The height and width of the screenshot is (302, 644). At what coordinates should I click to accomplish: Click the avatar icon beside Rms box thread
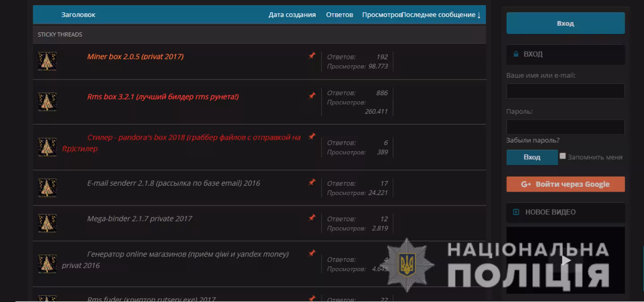coord(47,102)
